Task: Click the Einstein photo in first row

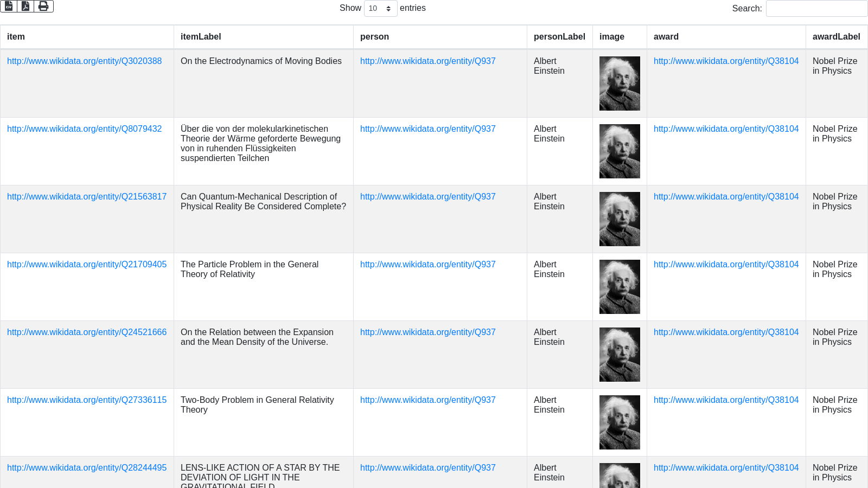Action: point(620,84)
